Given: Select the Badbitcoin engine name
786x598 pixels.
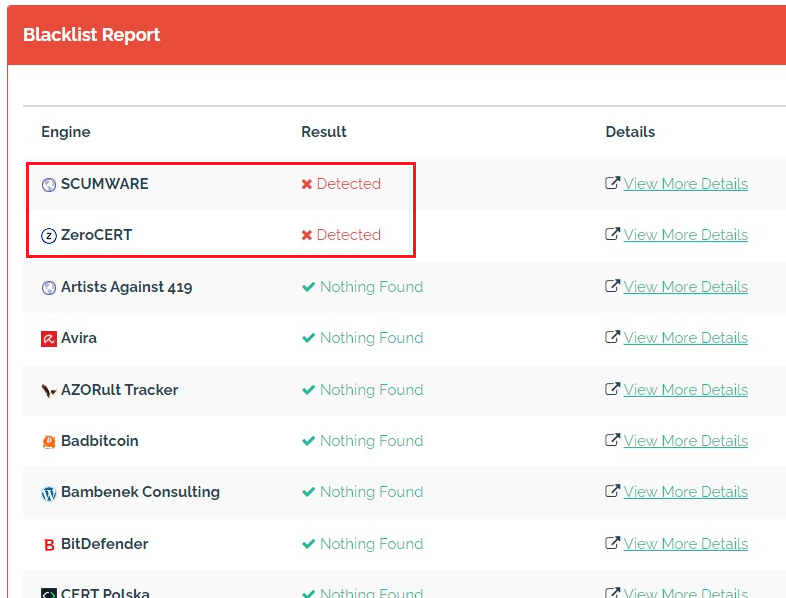Looking at the screenshot, I should [x=100, y=441].
